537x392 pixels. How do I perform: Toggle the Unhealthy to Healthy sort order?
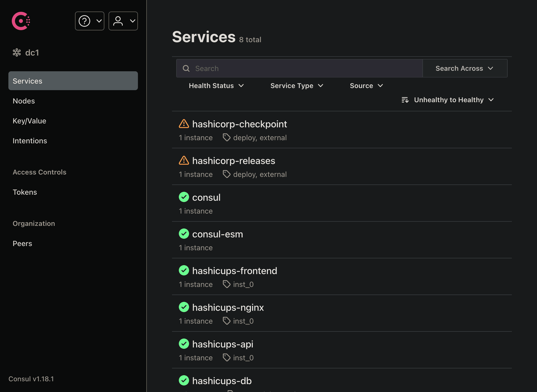pyautogui.click(x=449, y=100)
